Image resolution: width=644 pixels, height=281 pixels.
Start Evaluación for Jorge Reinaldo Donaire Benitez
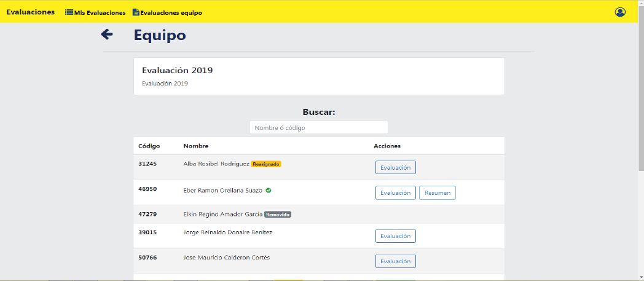pos(395,236)
